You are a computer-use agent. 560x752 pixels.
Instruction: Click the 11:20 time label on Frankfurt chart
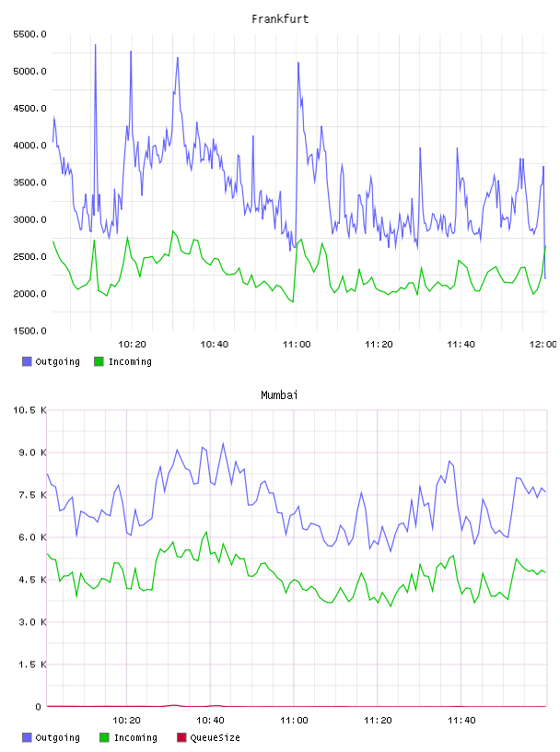[x=379, y=345]
